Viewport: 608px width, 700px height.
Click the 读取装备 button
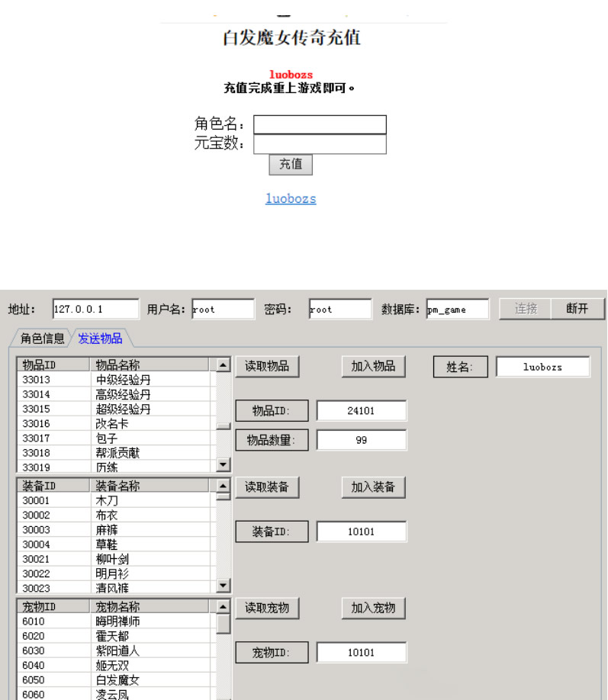click(267, 487)
